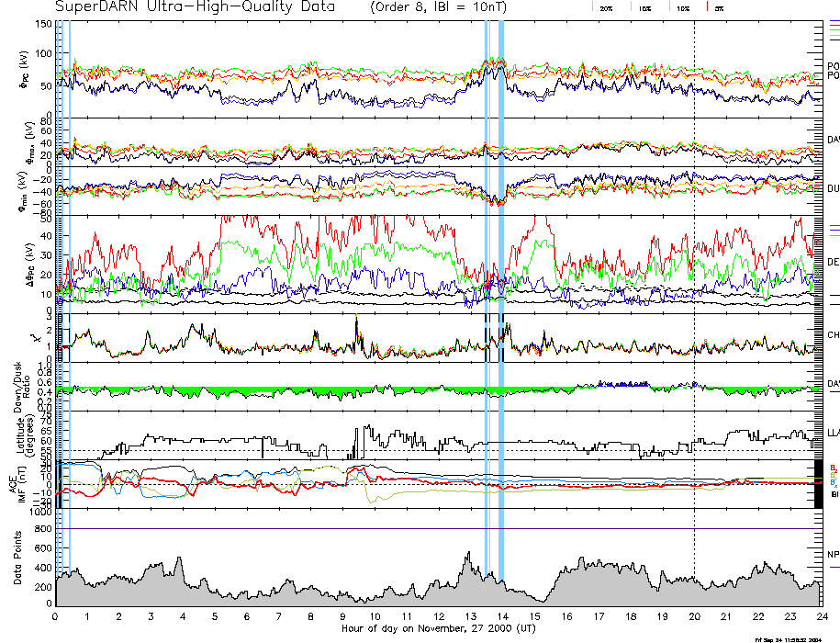840x643 pixels.
Task: Click the blue Bx legend label
Action: point(833,482)
